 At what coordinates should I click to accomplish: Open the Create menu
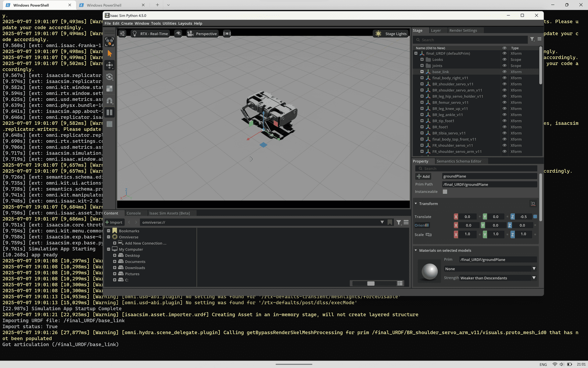[127, 23]
